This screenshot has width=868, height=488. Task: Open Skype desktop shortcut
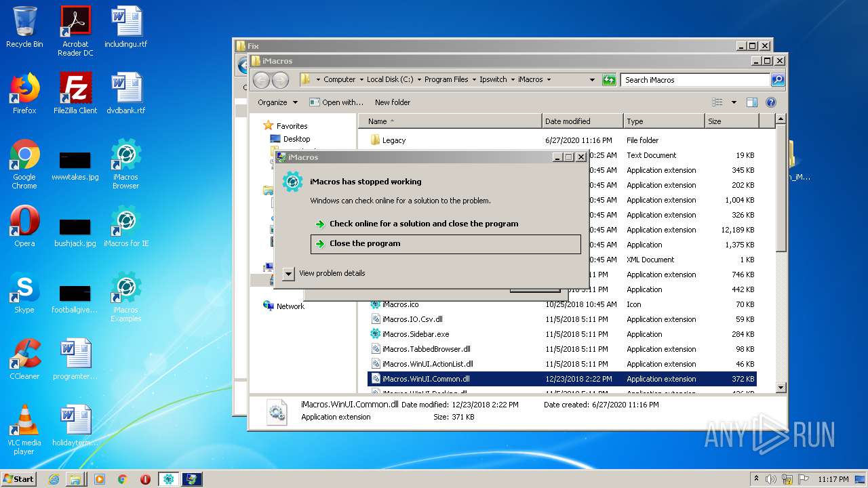pyautogui.click(x=24, y=293)
